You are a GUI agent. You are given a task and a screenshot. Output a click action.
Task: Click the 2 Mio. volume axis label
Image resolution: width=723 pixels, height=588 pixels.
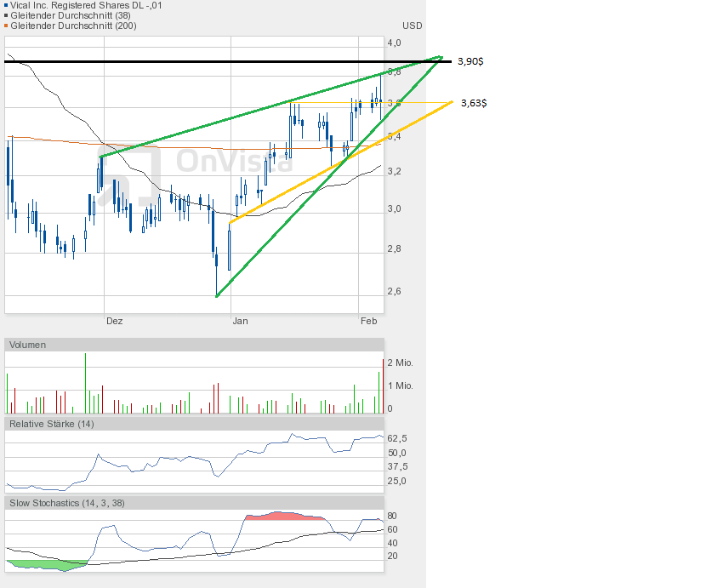(x=400, y=363)
